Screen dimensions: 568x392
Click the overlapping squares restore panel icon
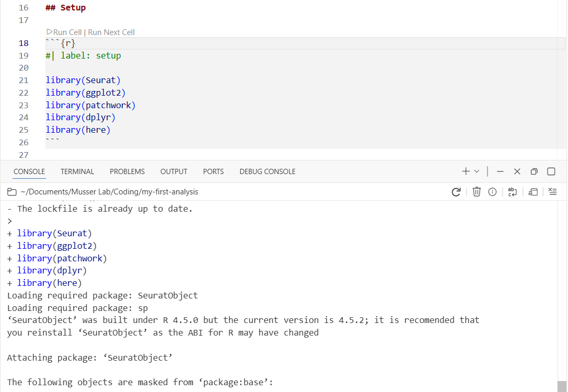coord(534,171)
